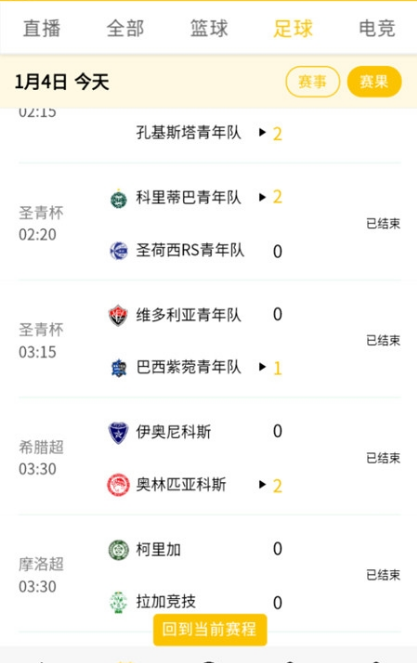417x663 pixels.
Task: Click the 伊奥尼科斯 shield logo
Action: [118, 433]
